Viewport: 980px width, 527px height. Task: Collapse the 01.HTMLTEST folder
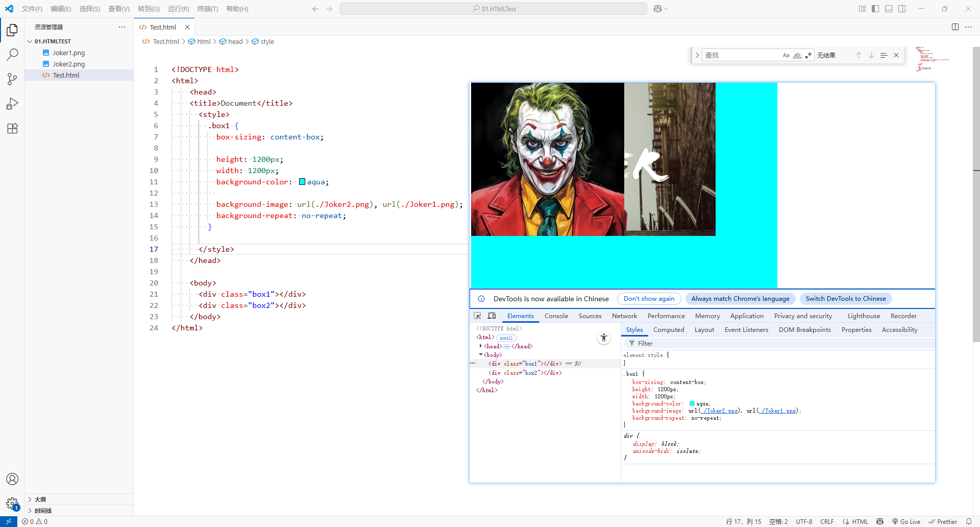tap(30, 41)
